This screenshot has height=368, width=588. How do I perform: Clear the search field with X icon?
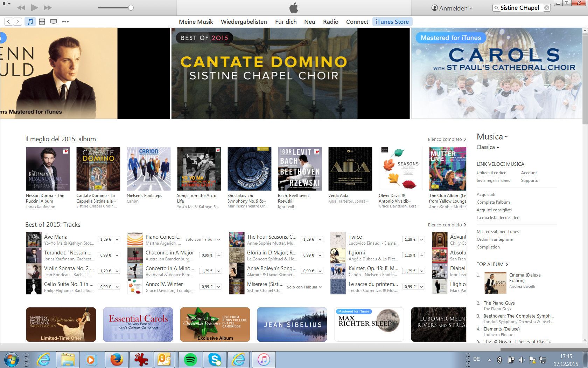pos(547,8)
